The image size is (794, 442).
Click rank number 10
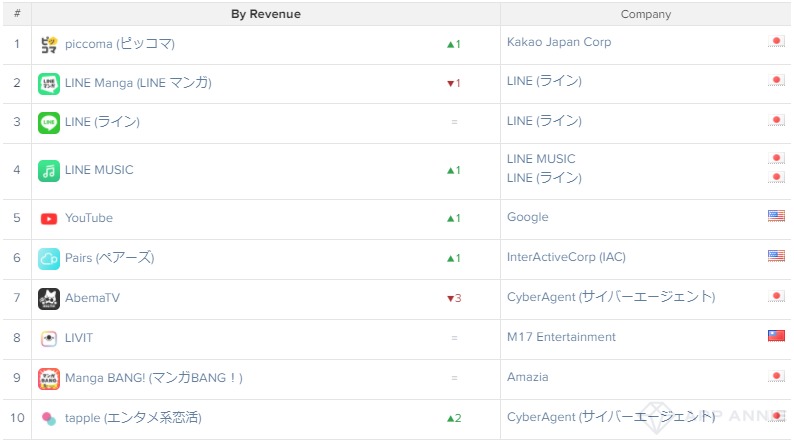click(17, 418)
